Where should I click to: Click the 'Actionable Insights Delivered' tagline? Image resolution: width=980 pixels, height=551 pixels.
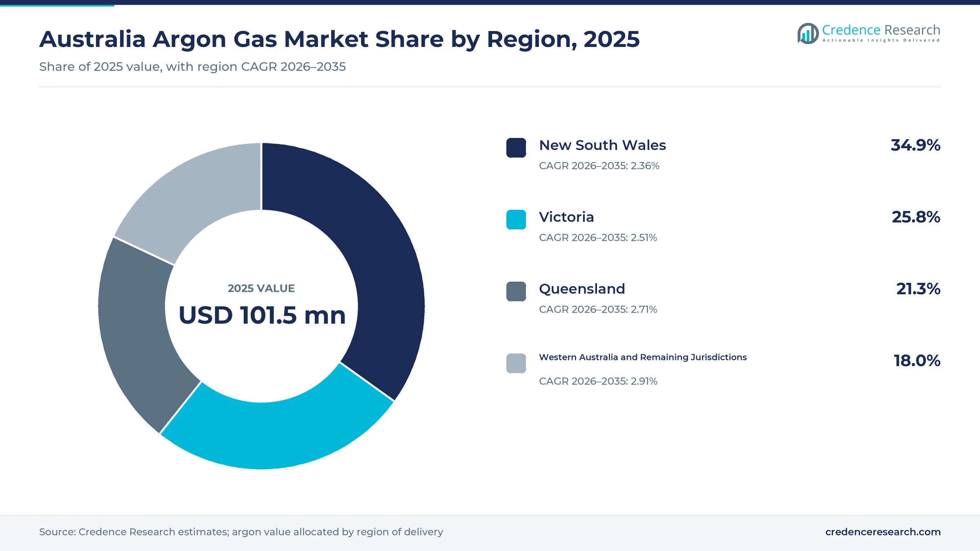(x=881, y=40)
